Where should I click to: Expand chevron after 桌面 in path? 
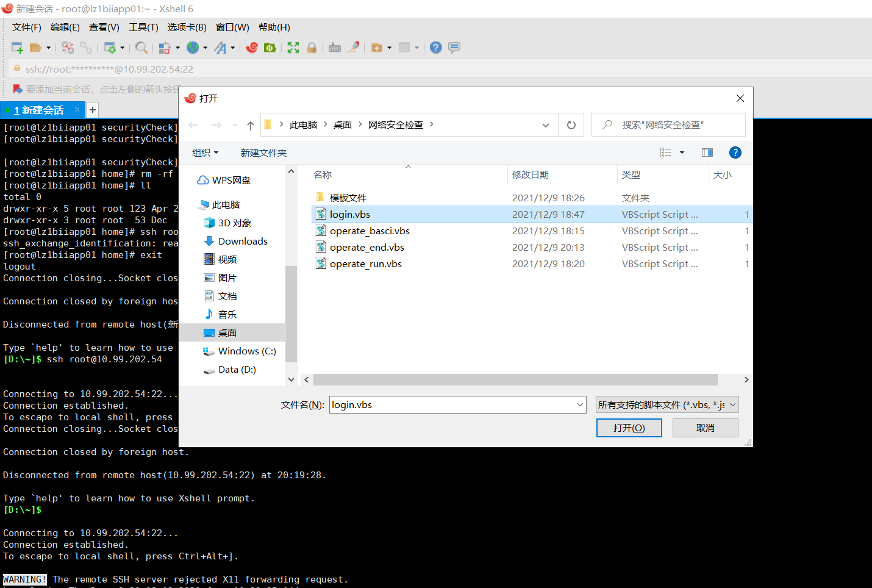pyautogui.click(x=360, y=124)
